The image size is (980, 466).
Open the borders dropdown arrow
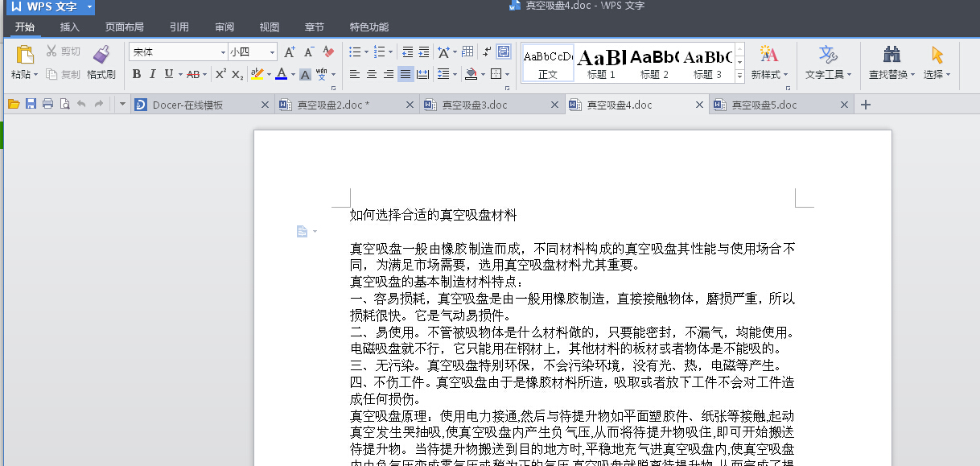tap(508, 75)
